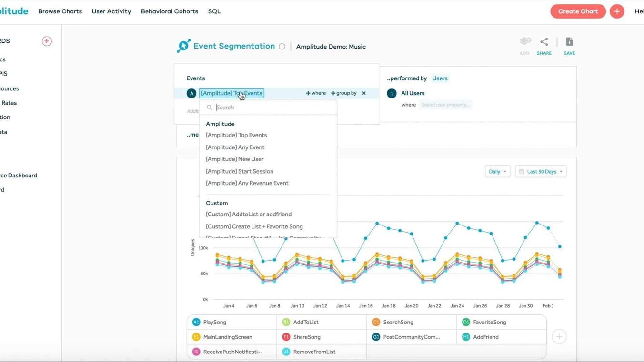644x362 pixels.
Task: Add a where filter to event A
Action: coord(316,93)
